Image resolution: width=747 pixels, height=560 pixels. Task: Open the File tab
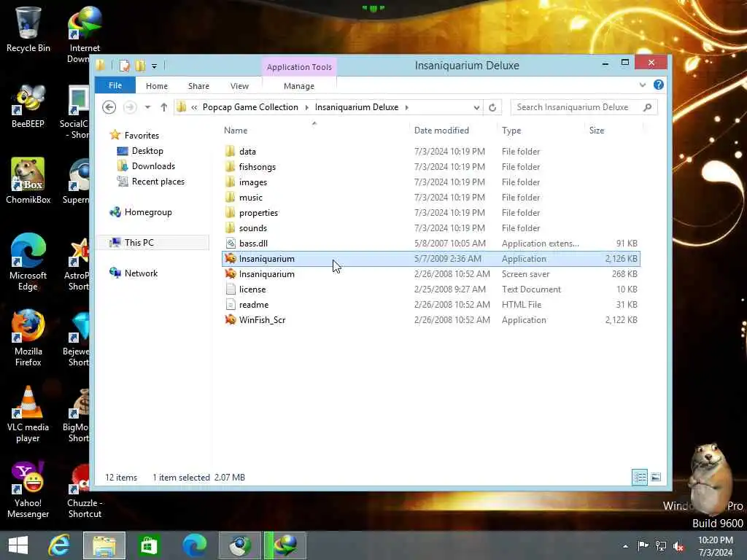point(115,86)
